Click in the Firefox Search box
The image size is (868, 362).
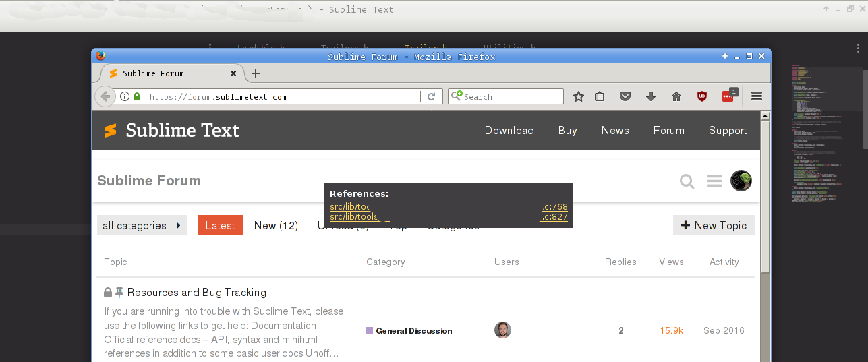pos(511,96)
